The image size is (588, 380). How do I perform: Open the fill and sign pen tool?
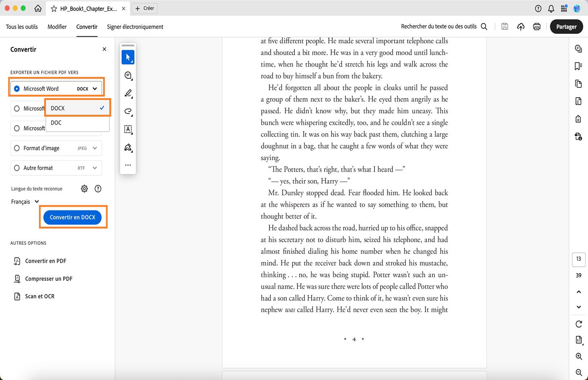(128, 147)
